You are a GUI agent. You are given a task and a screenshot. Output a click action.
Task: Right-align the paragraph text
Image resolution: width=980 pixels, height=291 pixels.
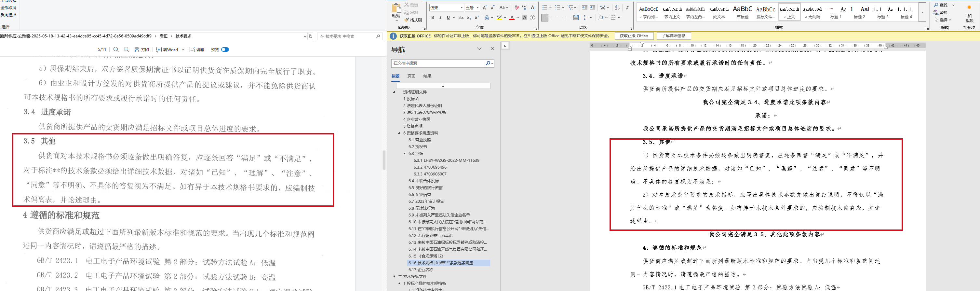(x=560, y=18)
